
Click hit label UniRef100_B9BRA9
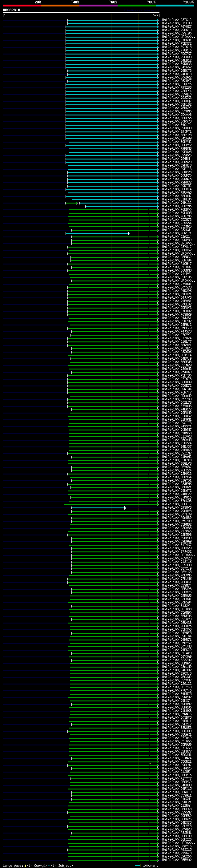click(177, 539)
